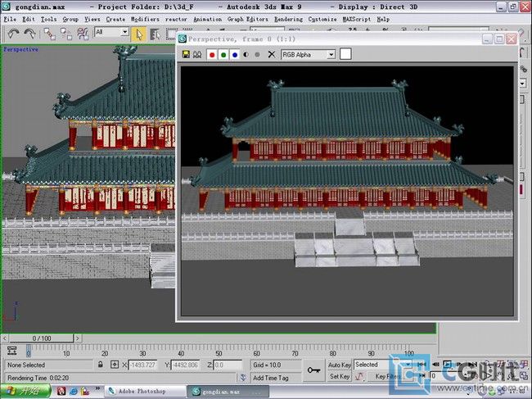
Task: Switch to Adobe Photoshop taskbar button
Action: coord(145,391)
